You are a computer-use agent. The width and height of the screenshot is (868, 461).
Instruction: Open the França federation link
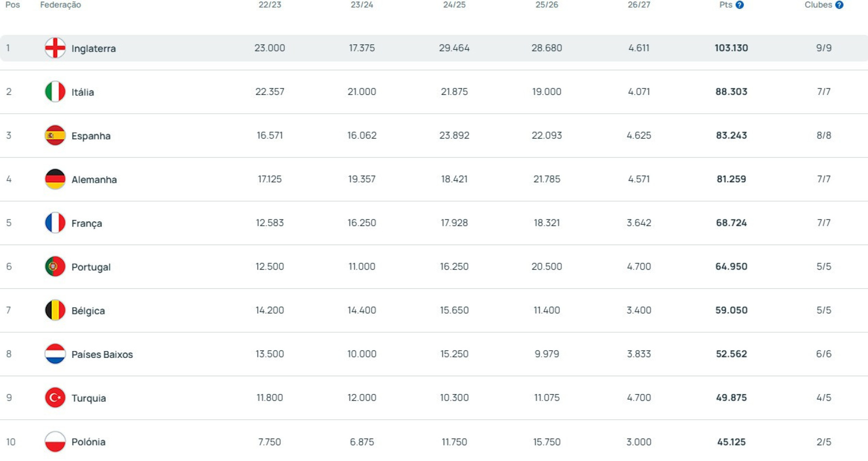pyautogui.click(x=87, y=223)
